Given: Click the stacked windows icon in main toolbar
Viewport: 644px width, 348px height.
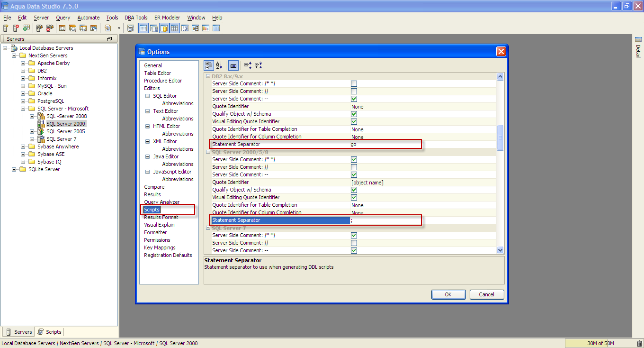Looking at the screenshot, I should click(94, 28).
